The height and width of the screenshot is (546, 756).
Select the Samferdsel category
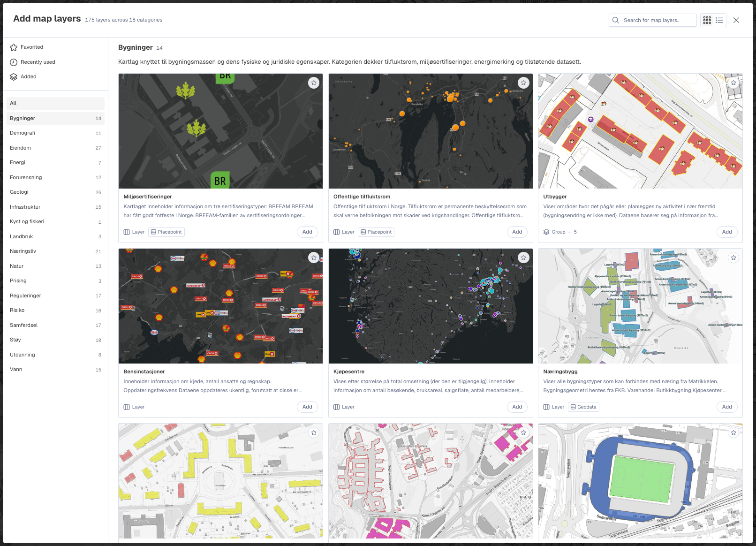(x=55, y=325)
